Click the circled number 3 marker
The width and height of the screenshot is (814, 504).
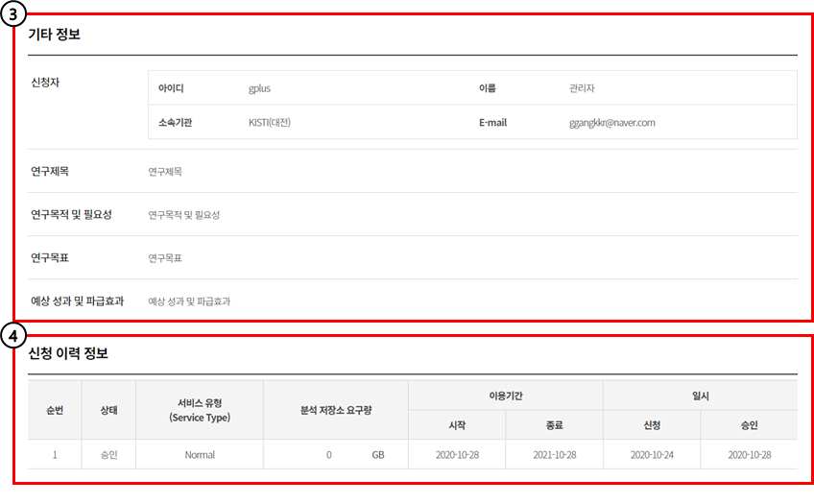point(12,15)
